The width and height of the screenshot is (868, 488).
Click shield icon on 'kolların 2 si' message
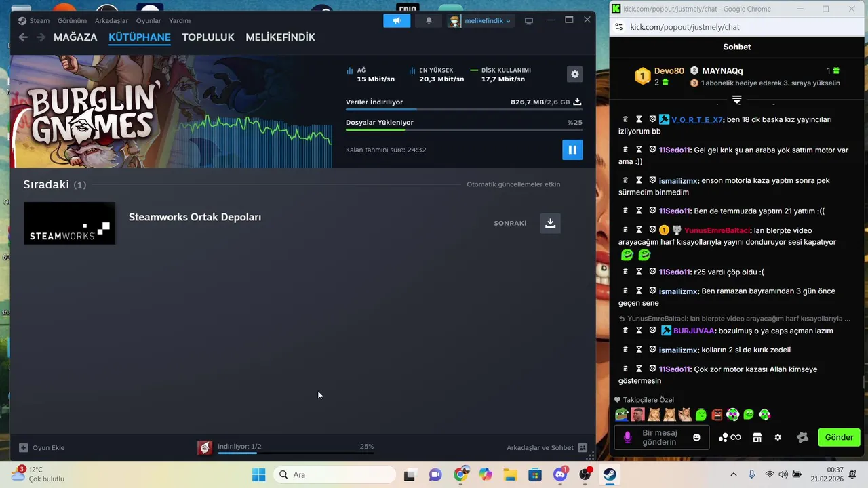click(x=652, y=350)
